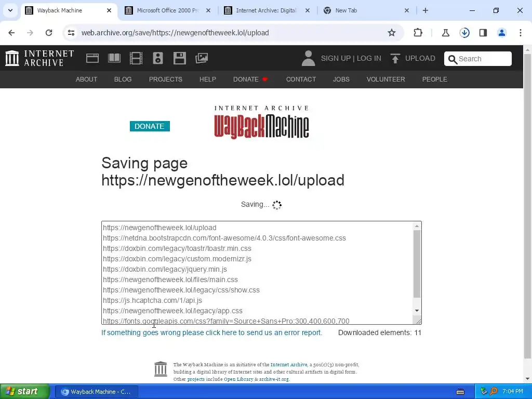Open the Images icon in the Internet Archive bar
Screen dimensions: 532x399
[x=202, y=58]
